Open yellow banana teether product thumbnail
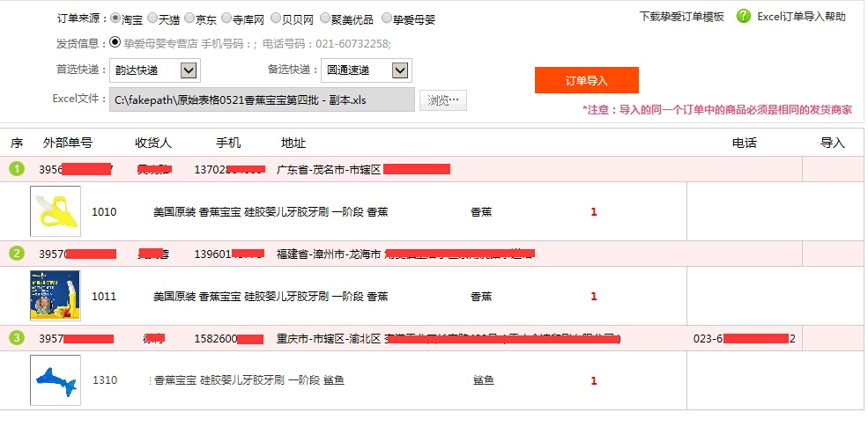 tap(56, 211)
